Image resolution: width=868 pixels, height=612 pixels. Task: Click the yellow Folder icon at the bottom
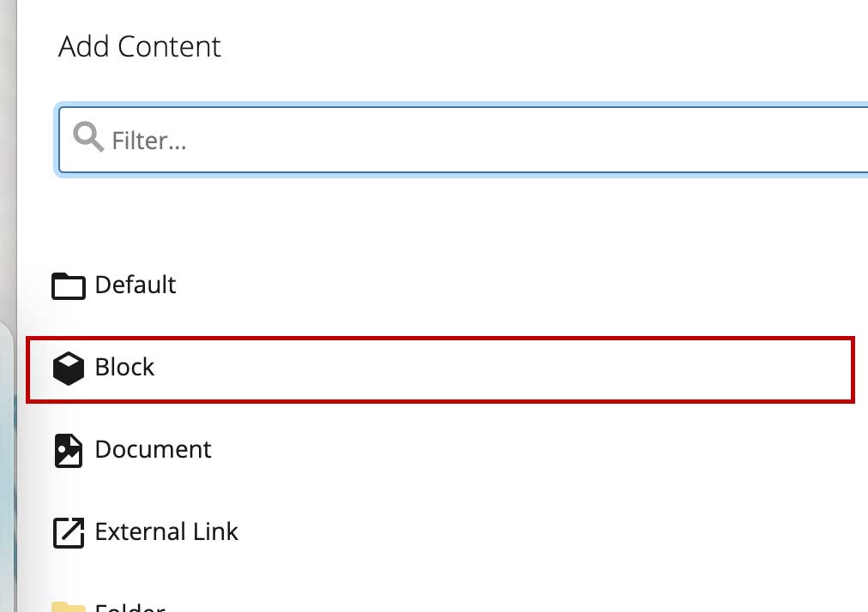coord(68,607)
